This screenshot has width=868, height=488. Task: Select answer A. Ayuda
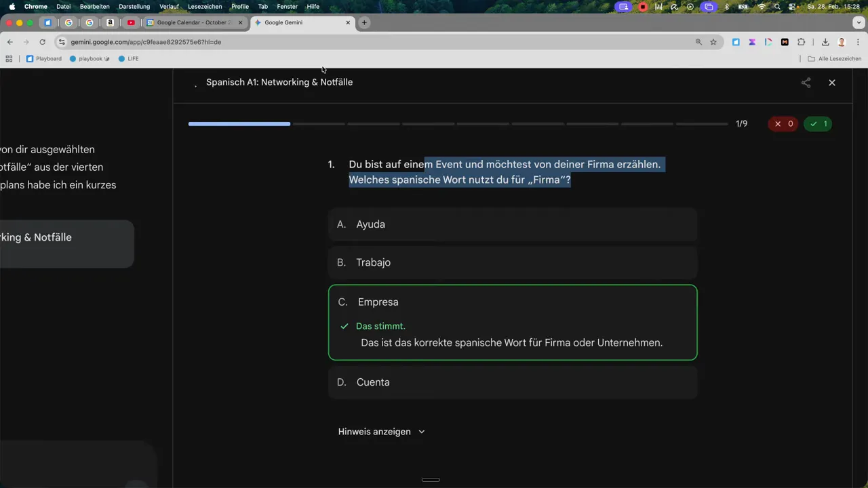(x=512, y=224)
